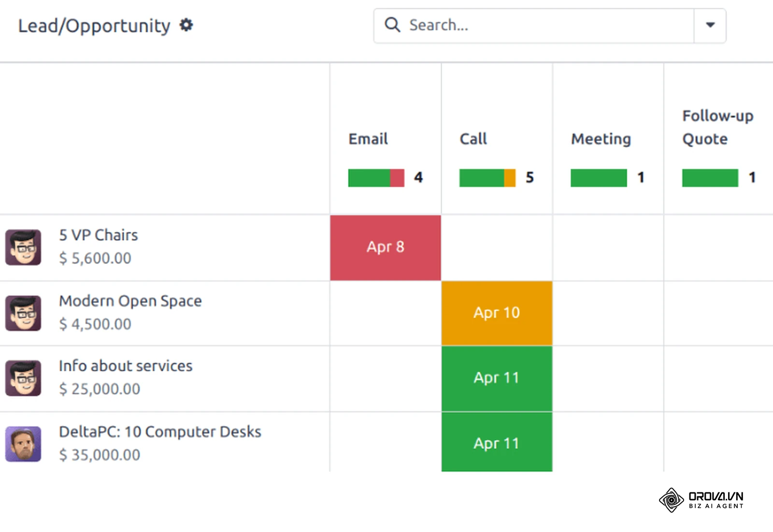Click the search magnifier icon

click(x=392, y=25)
